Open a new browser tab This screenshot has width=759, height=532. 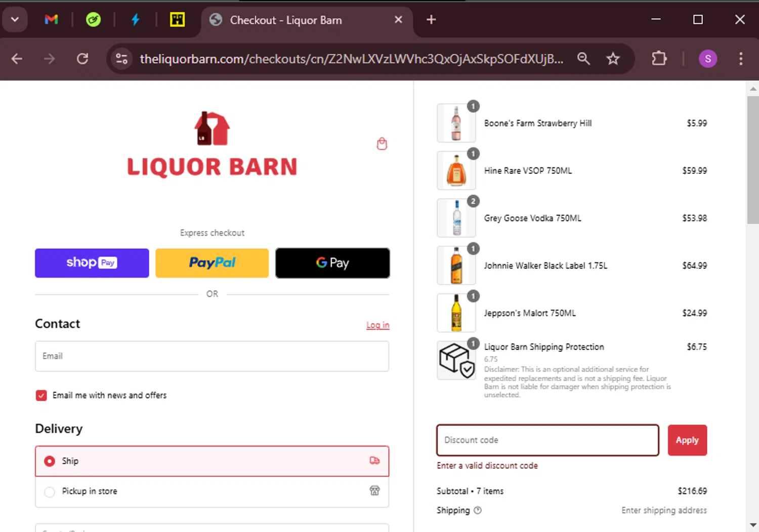431,20
